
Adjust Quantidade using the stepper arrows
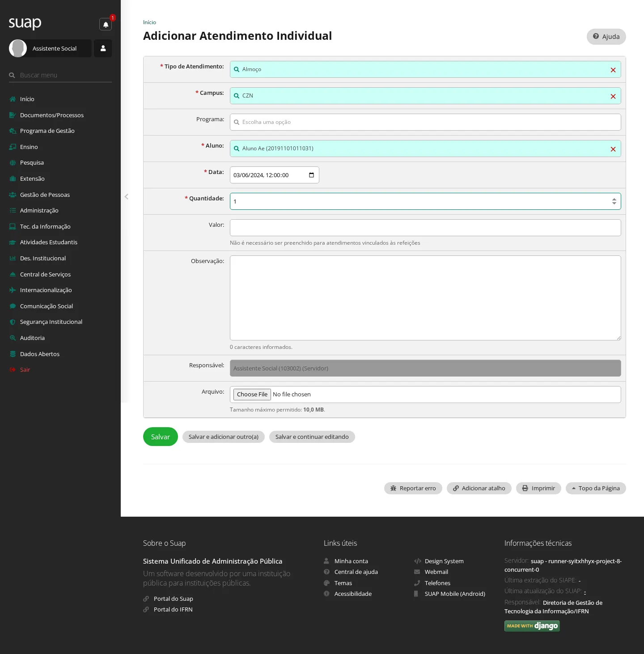pyautogui.click(x=614, y=201)
